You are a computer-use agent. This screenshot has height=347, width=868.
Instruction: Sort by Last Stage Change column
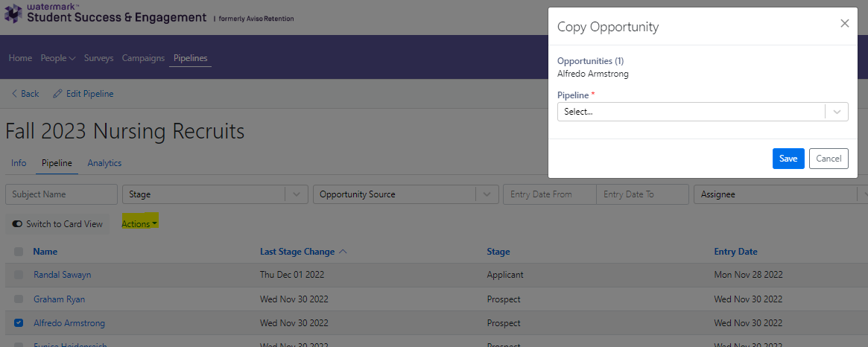coord(303,251)
